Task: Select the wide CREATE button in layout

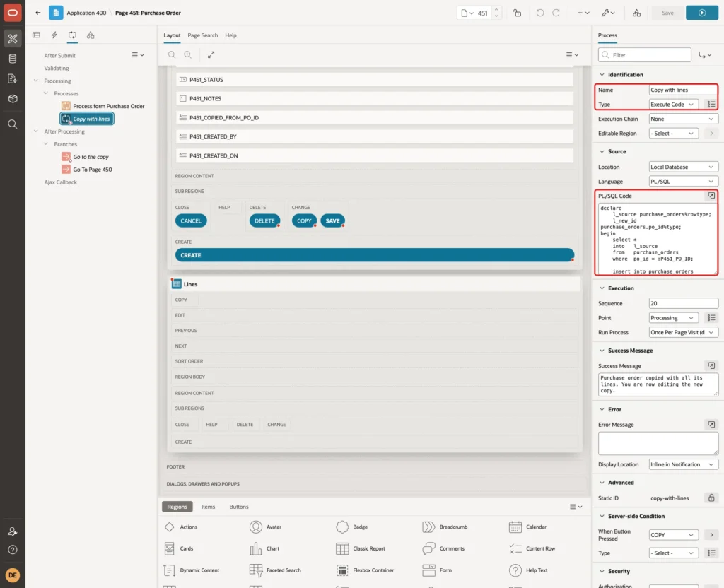Action: (x=375, y=254)
